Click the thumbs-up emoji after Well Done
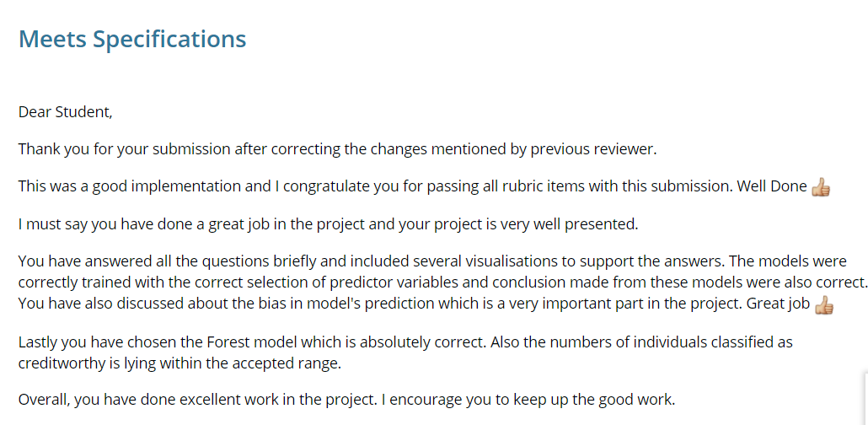This screenshot has height=425, width=868. [820, 187]
